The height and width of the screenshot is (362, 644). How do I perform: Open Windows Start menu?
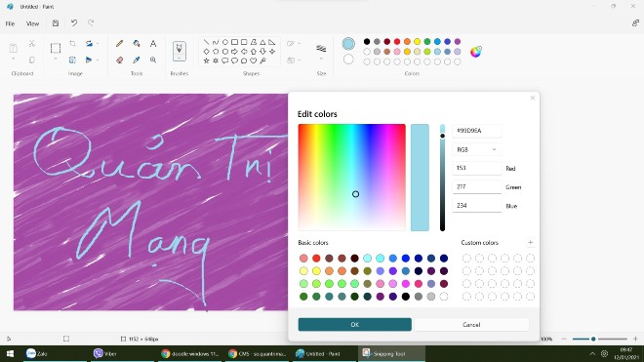coord(11,354)
